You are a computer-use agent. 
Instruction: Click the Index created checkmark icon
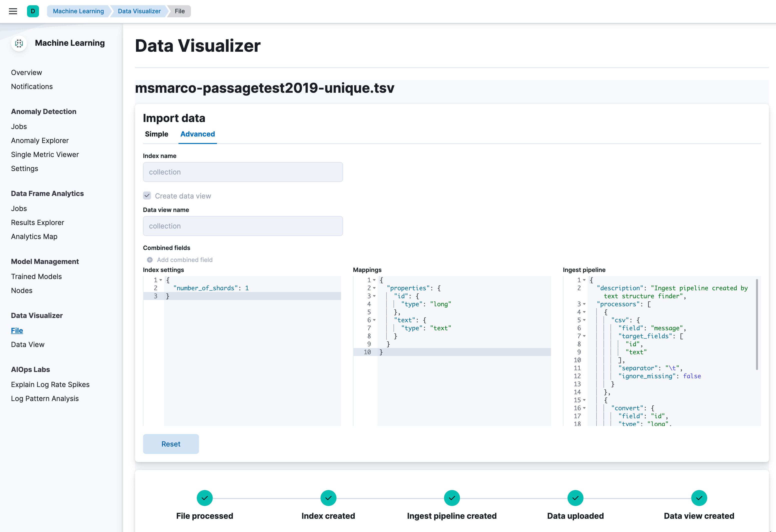328,498
